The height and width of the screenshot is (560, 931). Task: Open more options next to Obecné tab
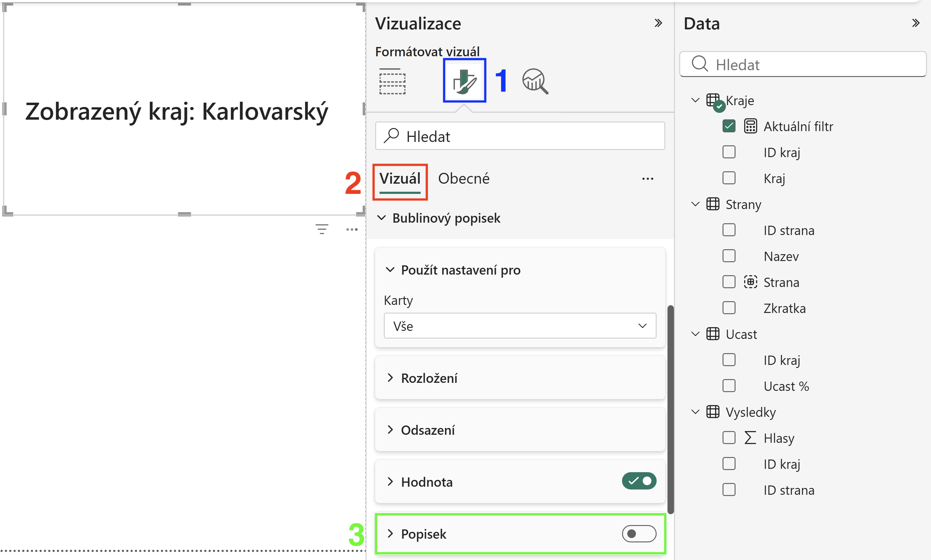[648, 179]
